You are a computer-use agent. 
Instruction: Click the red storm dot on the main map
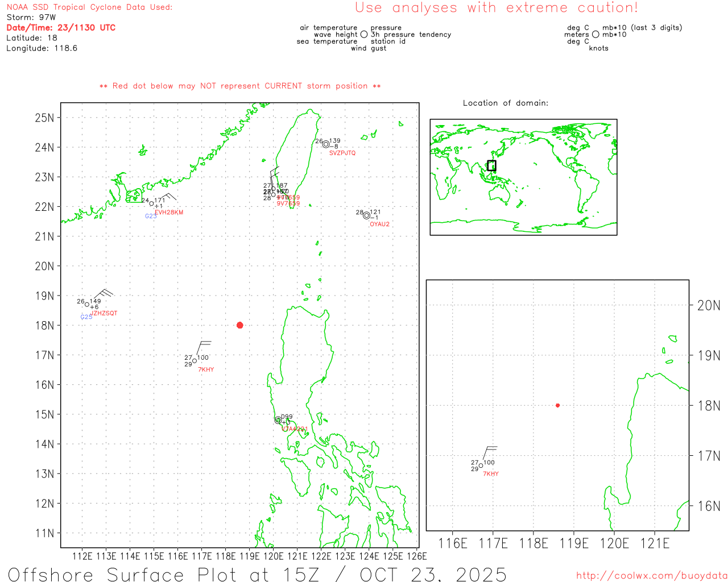pos(239,325)
